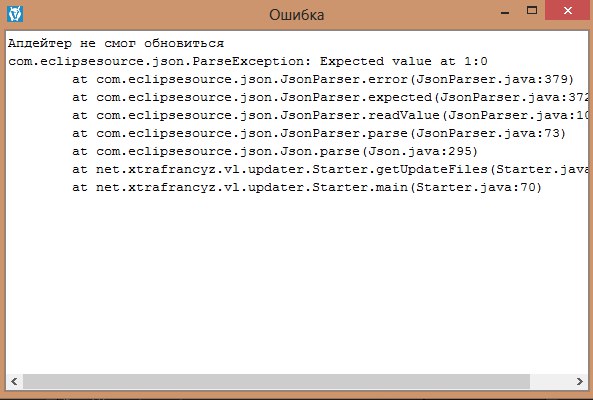Click the stack line with 'JsonParser.expected'

tap(330, 98)
